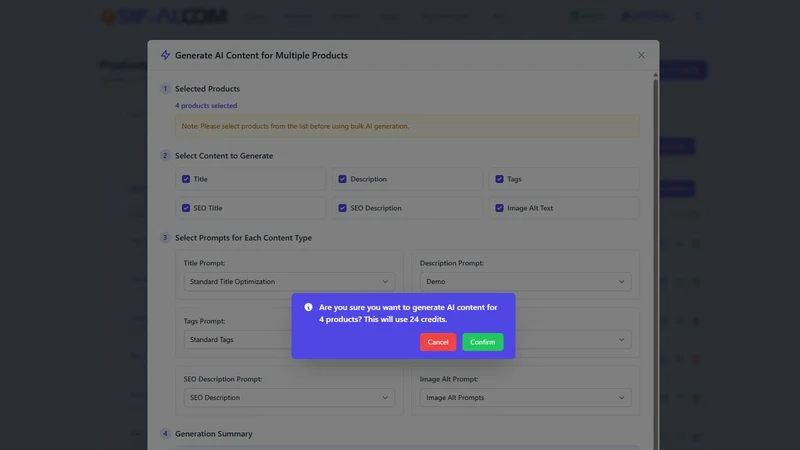Click the dialog's vertical scrollbar
Image resolution: width=800 pixels, height=450 pixels.
[x=656, y=263]
